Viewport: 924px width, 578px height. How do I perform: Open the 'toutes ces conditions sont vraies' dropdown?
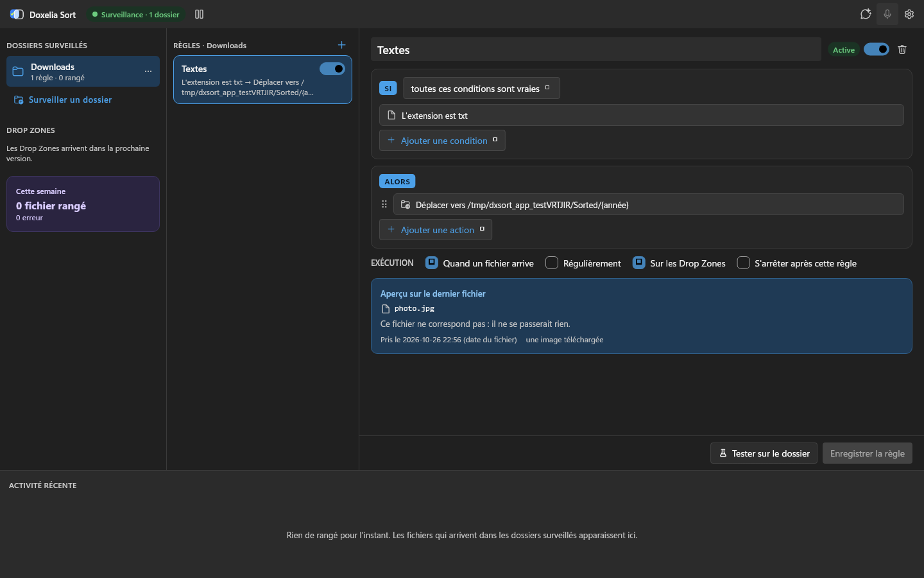[481, 89]
